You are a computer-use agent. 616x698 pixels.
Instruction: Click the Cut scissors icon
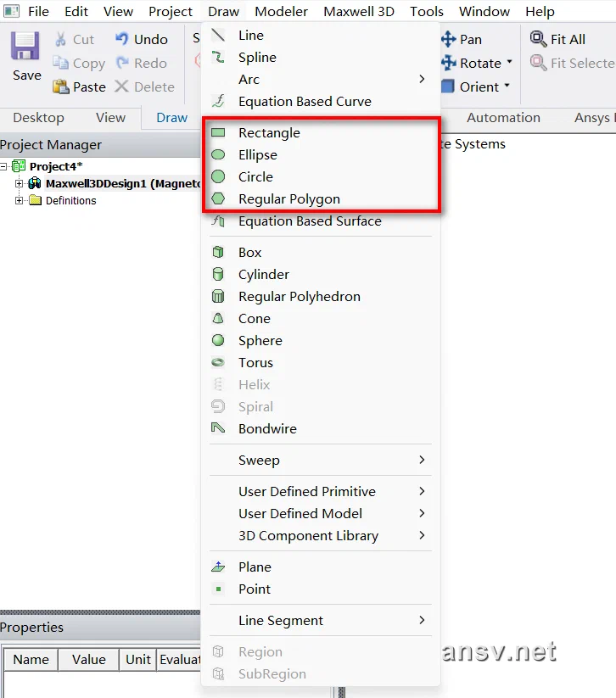60,39
